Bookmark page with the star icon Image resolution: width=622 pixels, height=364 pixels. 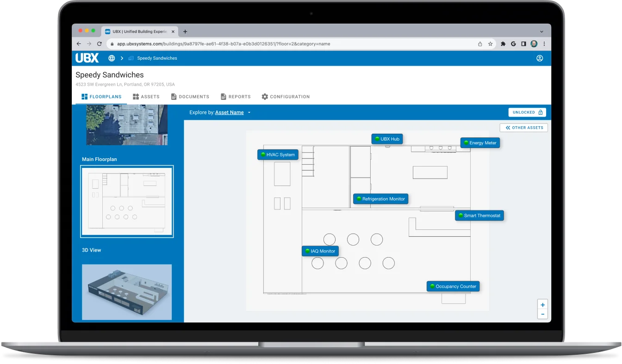tap(491, 44)
